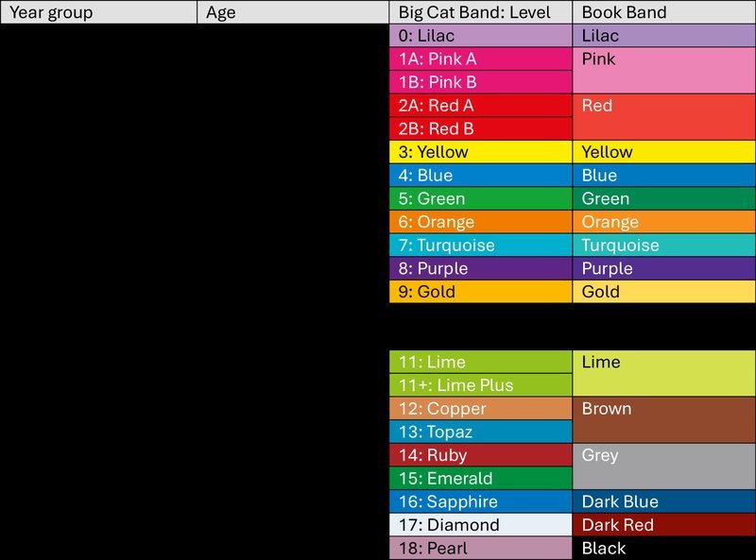
Task: Select the 3: Yellow level cell
Action: point(481,152)
